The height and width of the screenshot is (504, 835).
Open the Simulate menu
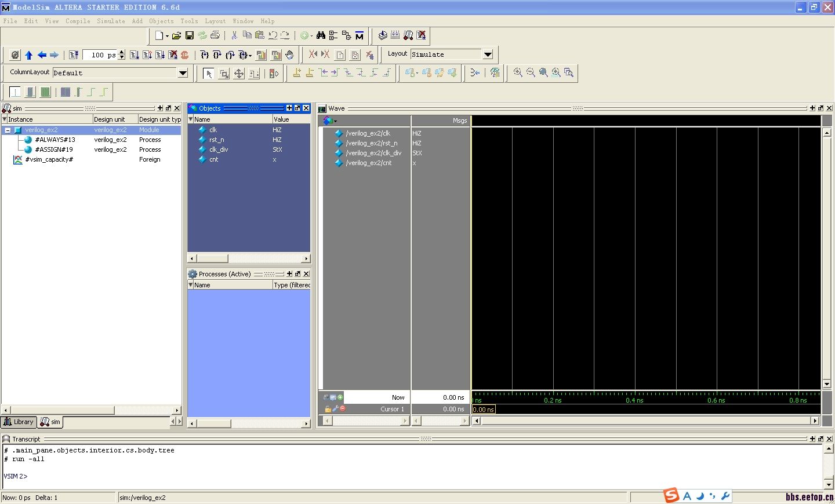111,21
